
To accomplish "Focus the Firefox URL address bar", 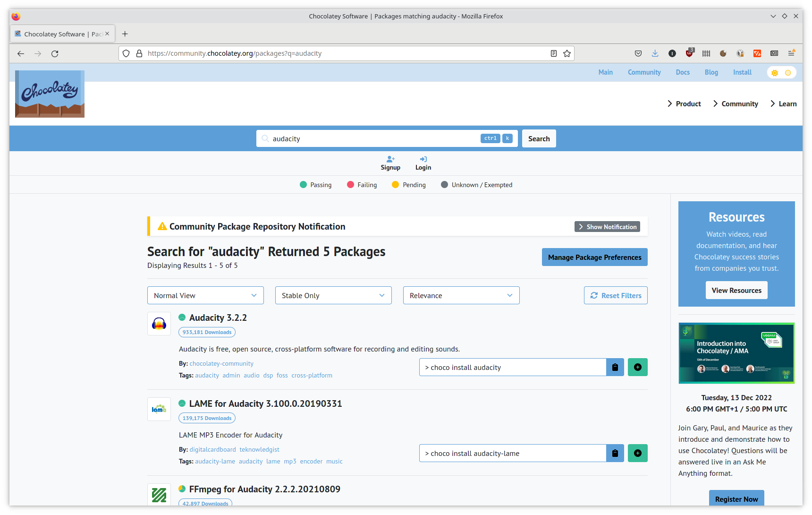I will (x=347, y=53).
